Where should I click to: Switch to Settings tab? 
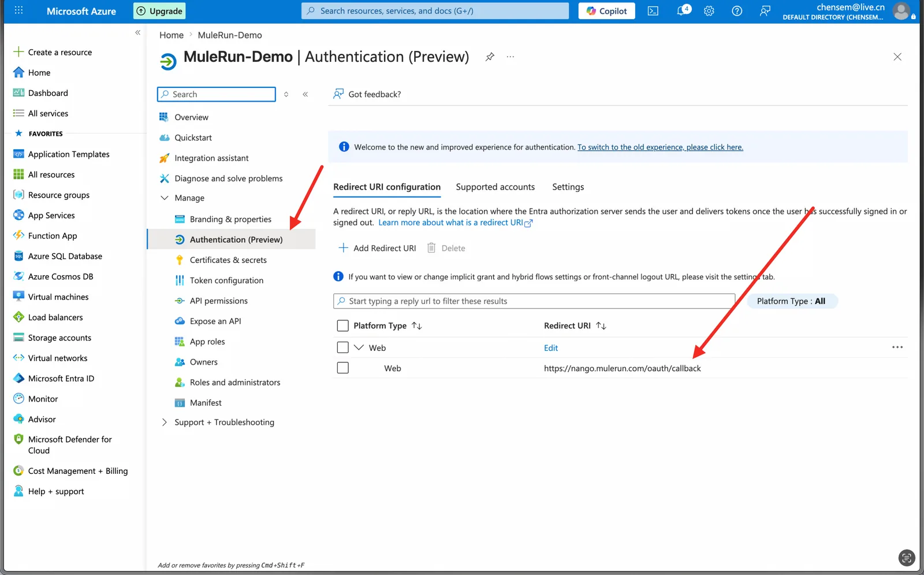click(x=568, y=187)
